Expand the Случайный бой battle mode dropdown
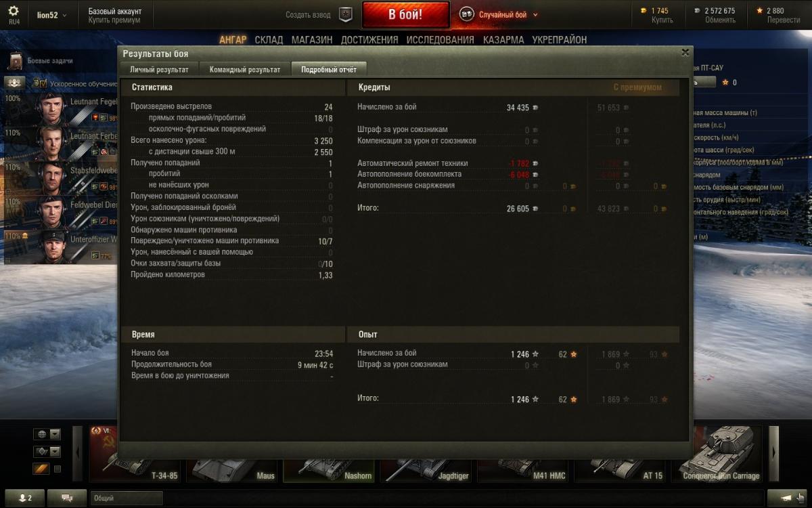The width and height of the screenshot is (812, 508). 499,14
